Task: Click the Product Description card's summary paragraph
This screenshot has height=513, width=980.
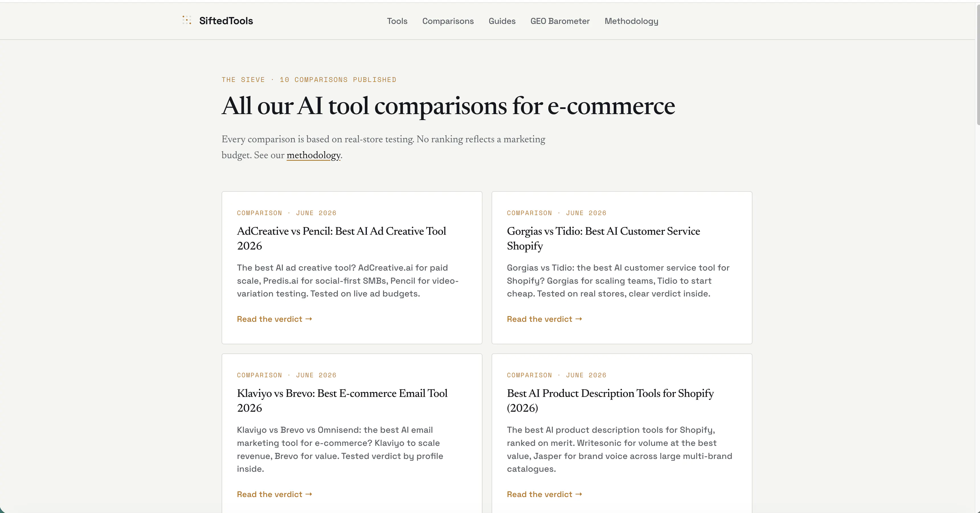Action: tap(619, 450)
